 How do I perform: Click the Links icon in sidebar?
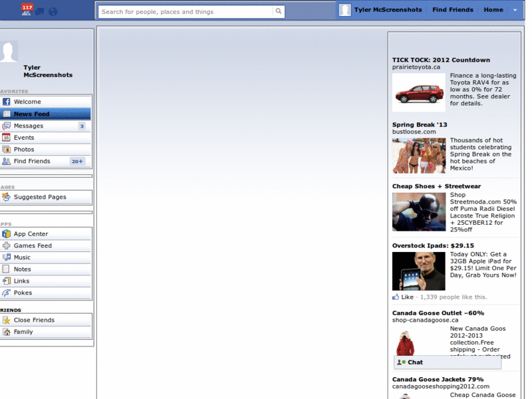click(x=6, y=281)
